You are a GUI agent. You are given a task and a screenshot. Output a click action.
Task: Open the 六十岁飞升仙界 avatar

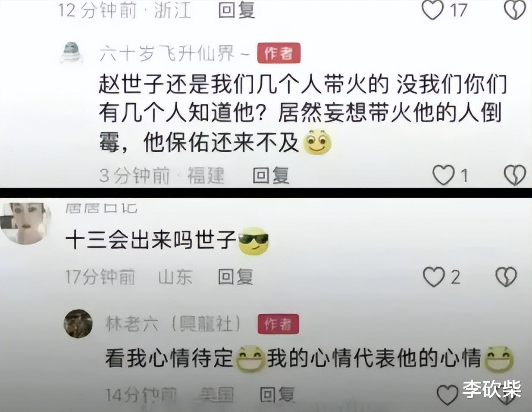coord(71,53)
